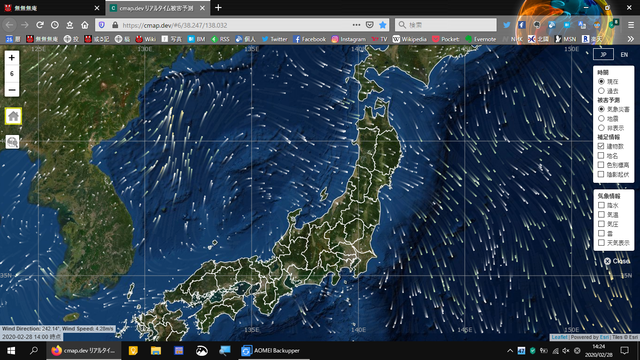The image size is (640, 360).
Task: Enable 気圧 pressure checkbox
Action: [601, 224]
